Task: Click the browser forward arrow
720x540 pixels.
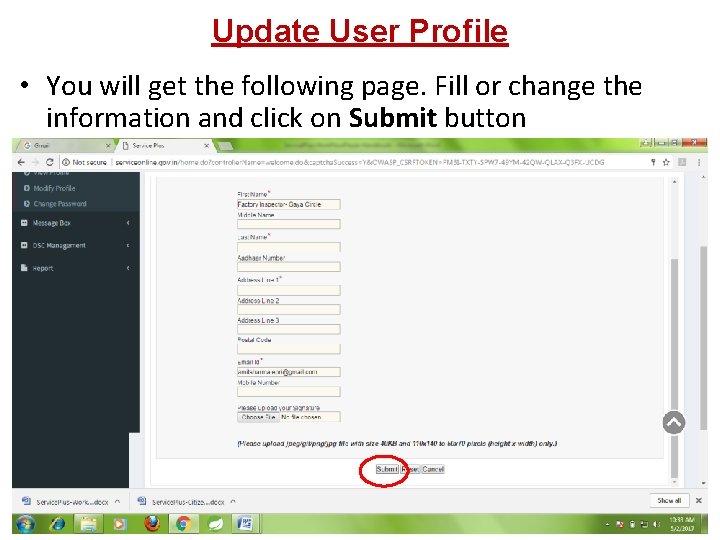Action: click(35, 162)
